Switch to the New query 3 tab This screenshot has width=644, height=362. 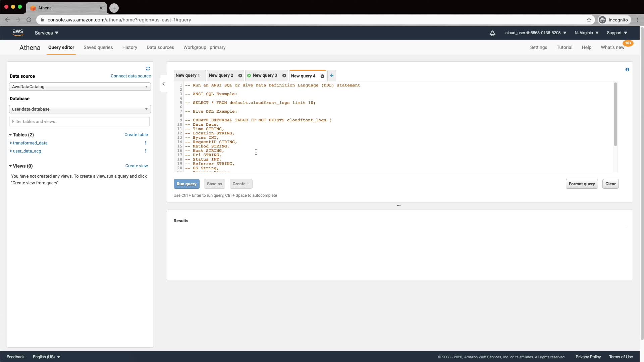click(x=265, y=75)
